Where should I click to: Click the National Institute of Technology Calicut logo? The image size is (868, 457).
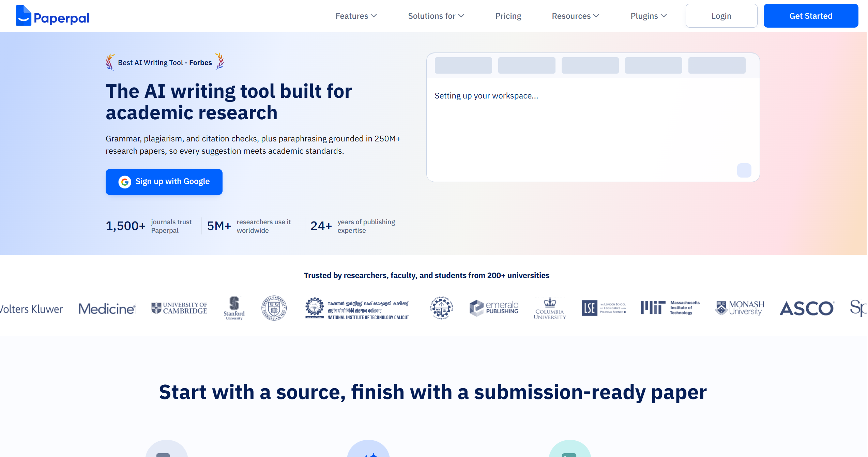point(357,308)
